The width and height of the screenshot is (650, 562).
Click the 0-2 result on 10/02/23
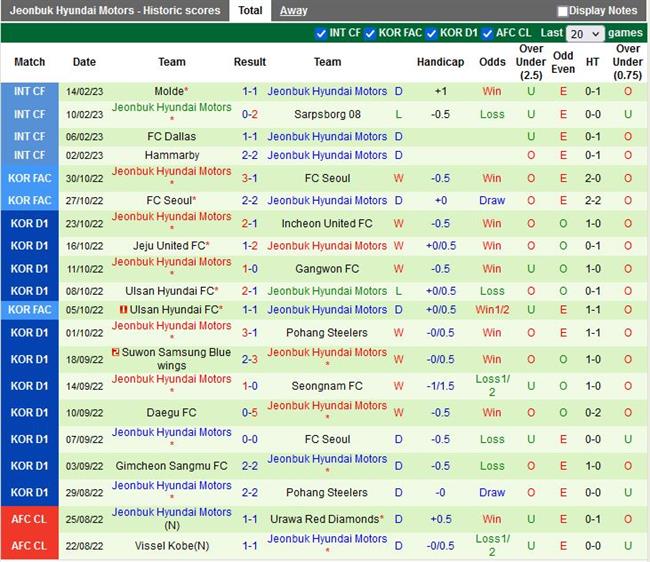250,114
